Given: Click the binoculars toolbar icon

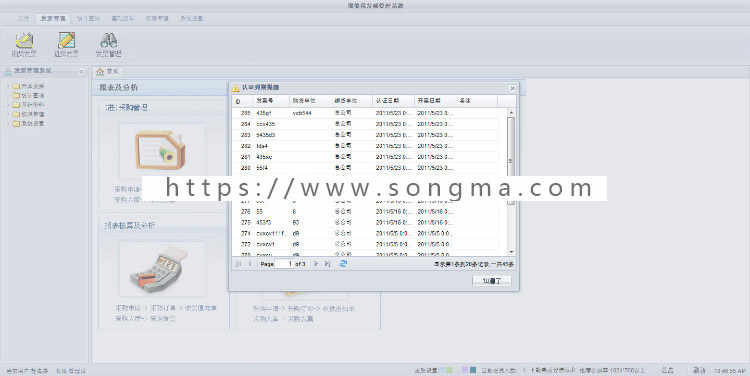Looking at the screenshot, I should [x=109, y=41].
